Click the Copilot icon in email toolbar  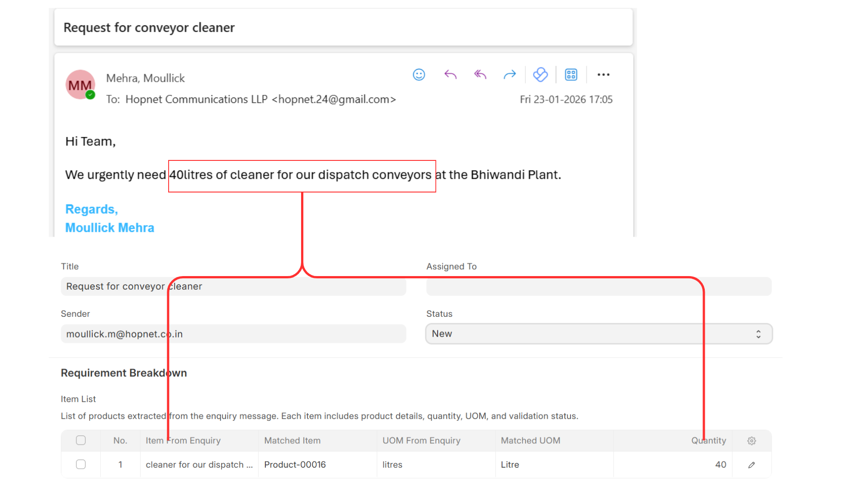tap(540, 75)
